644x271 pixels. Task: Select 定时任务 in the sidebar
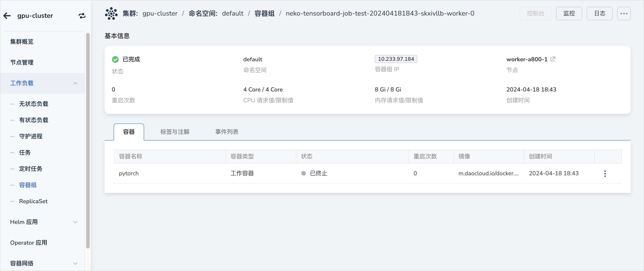[x=31, y=169]
